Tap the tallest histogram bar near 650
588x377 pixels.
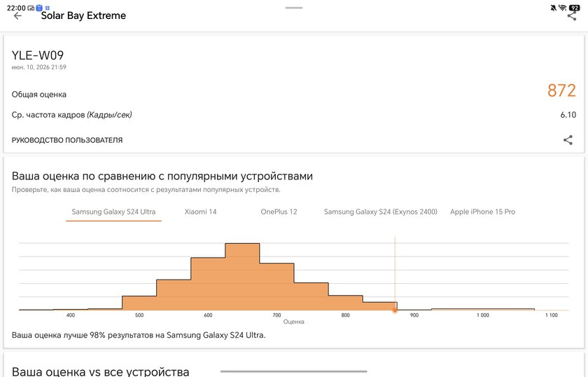tap(242, 277)
